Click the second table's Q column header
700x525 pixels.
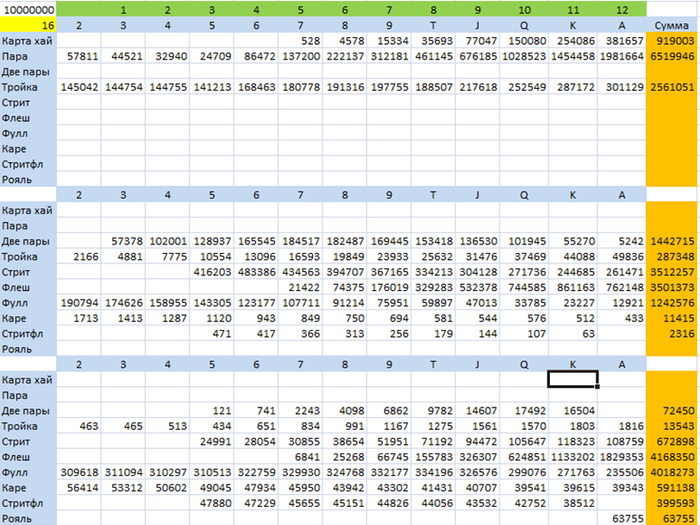pyautogui.click(x=524, y=195)
